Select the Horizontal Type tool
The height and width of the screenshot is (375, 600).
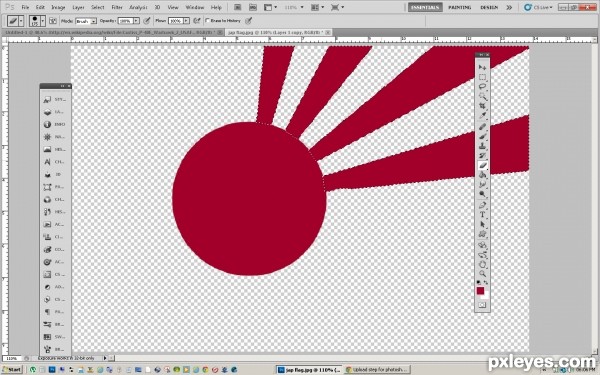point(482,215)
